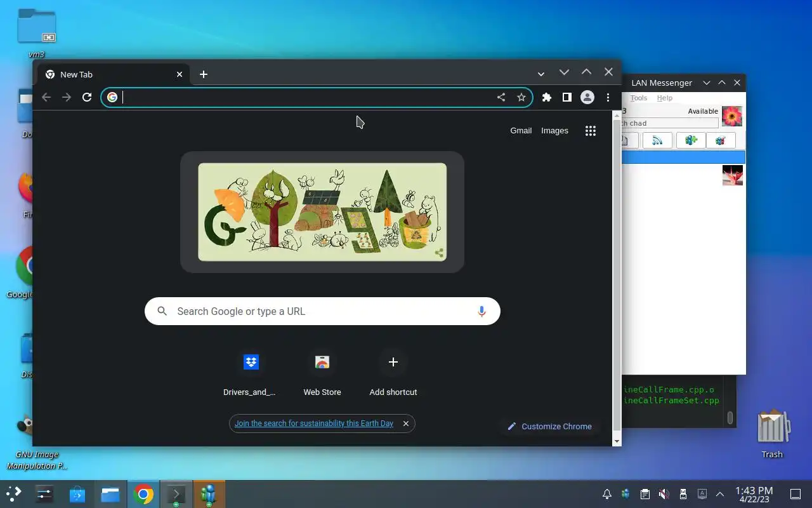This screenshot has height=508, width=812.
Task: Click Customize Chrome button
Action: click(550, 426)
